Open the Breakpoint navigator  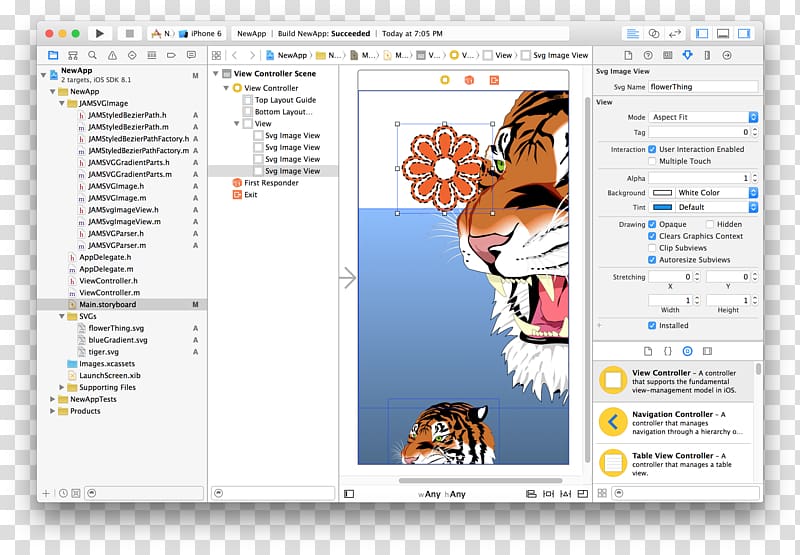pos(171,55)
